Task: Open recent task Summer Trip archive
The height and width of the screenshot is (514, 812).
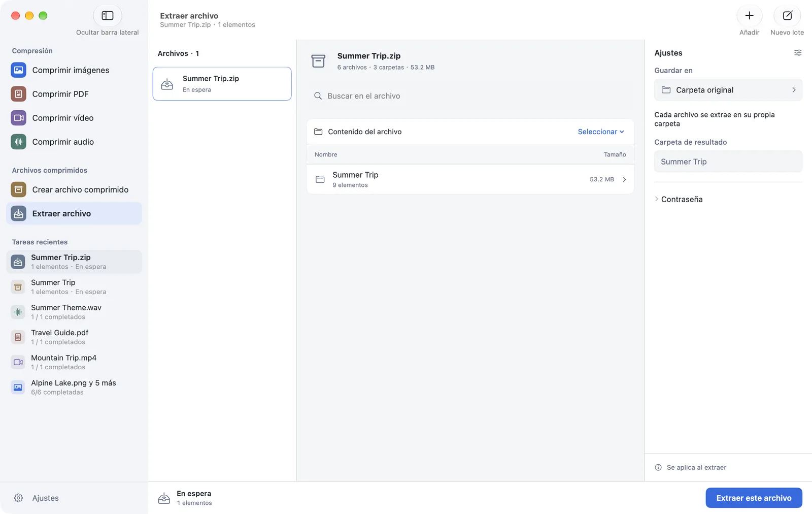Action: coord(74,287)
